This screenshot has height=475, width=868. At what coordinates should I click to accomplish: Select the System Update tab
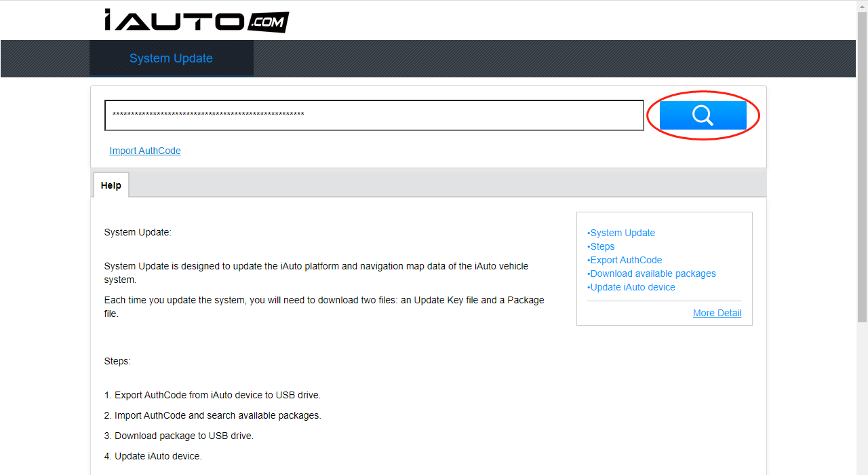[x=172, y=58]
